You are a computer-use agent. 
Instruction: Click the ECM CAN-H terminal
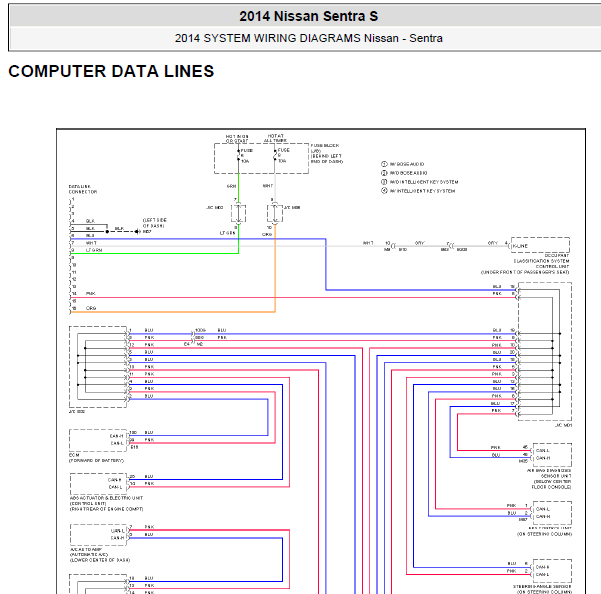point(117,436)
